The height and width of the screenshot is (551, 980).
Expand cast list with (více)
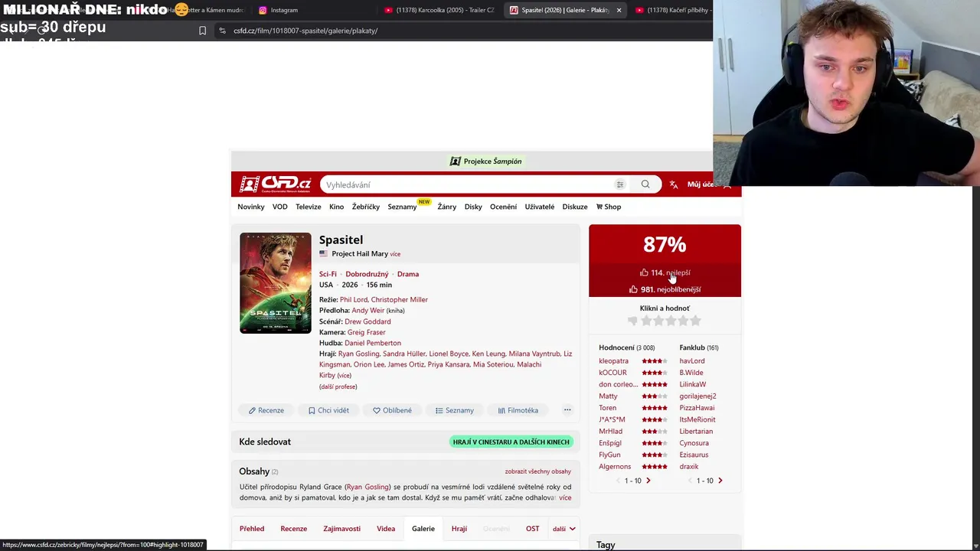(x=345, y=376)
